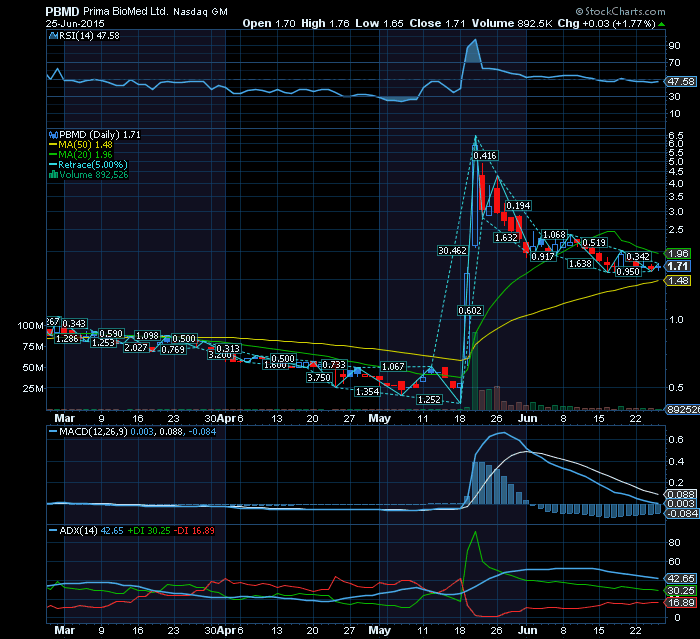Click the 0.950 retrace label

[628, 271]
